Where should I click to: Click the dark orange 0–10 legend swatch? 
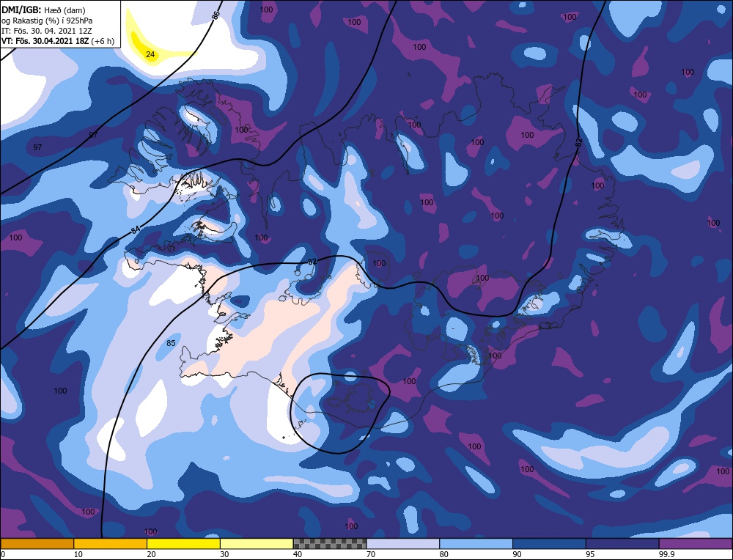point(37,543)
